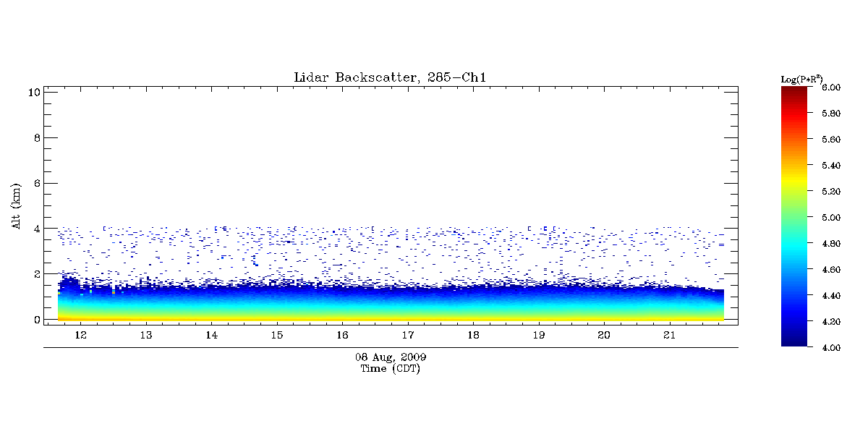Click the colorbar value 6.00
Image resolution: width=868 pixels, height=434 pixels.
[x=831, y=88]
